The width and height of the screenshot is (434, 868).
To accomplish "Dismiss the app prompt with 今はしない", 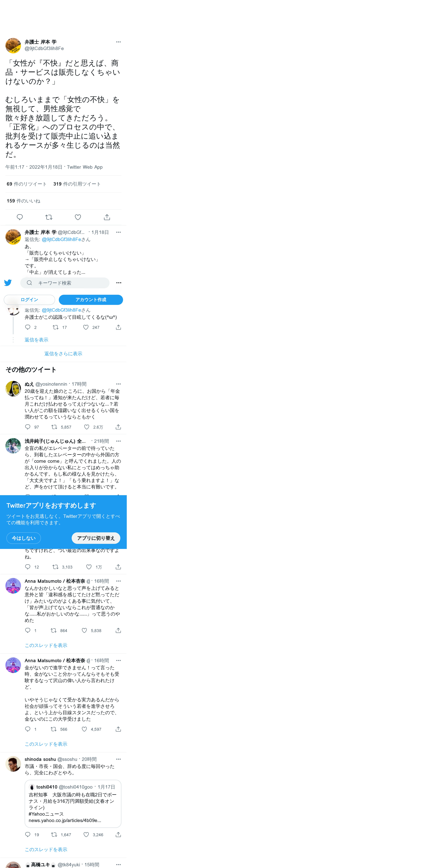I will click(x=24, y=538).
